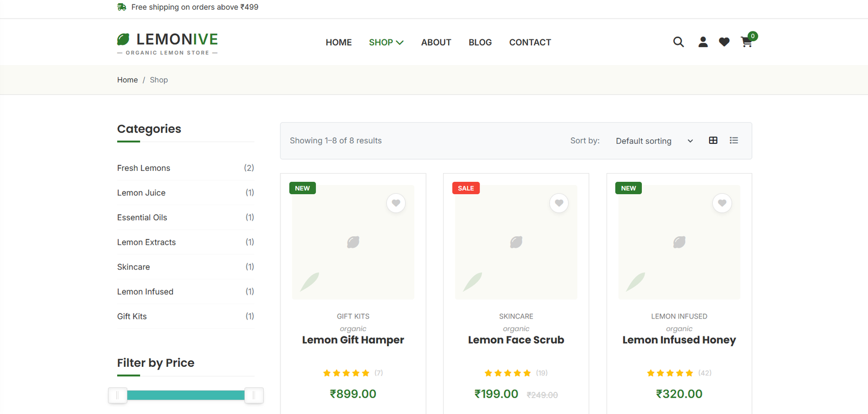868x414 pixels.
Task: Click the Lemon Face Scrub star rating
Action: tap(508, 373)
